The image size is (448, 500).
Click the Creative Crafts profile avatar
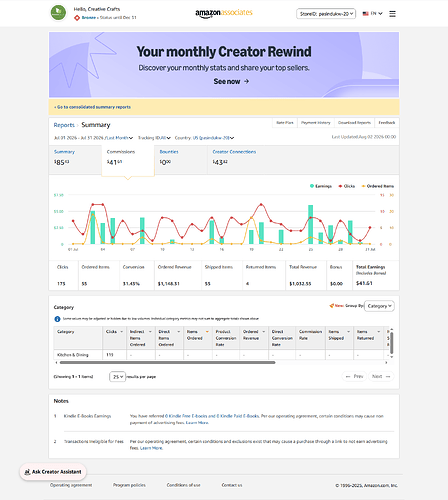pyautogui.click(x=58, y=13)
